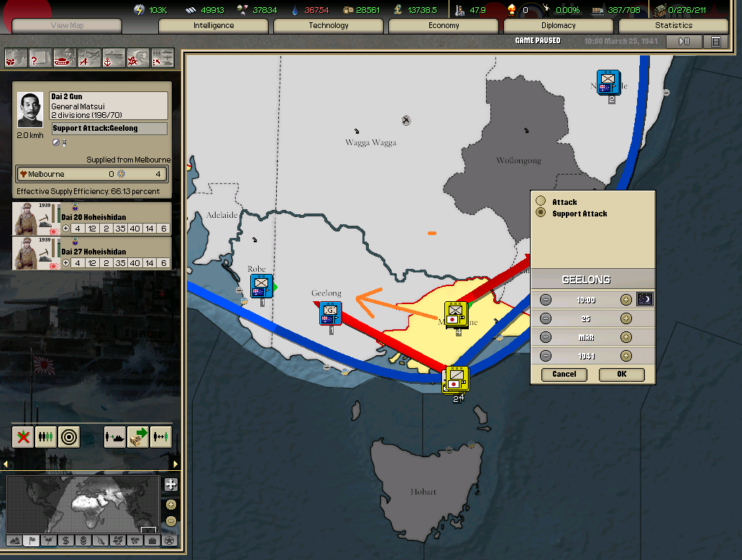The width and height of the screenshot is (742, 560).
Task: Open the naval units anchor icon
Action: [114, 57]
